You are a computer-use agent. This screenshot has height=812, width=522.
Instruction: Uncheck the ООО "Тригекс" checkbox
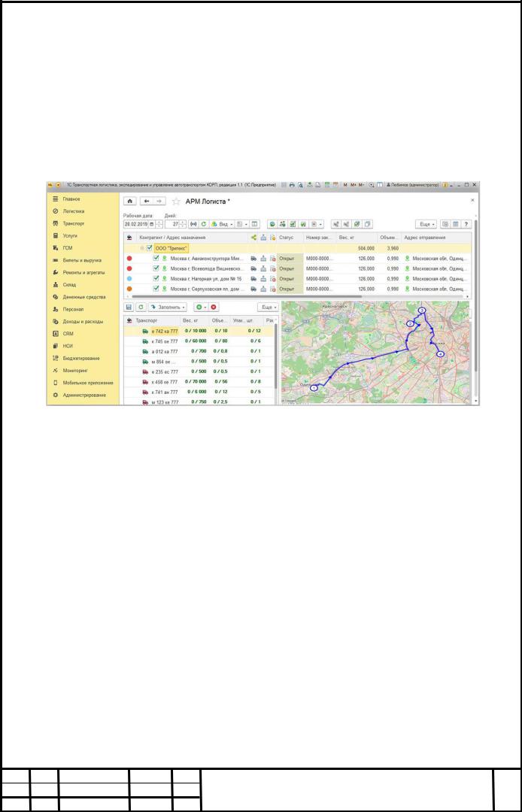(150, 248)
